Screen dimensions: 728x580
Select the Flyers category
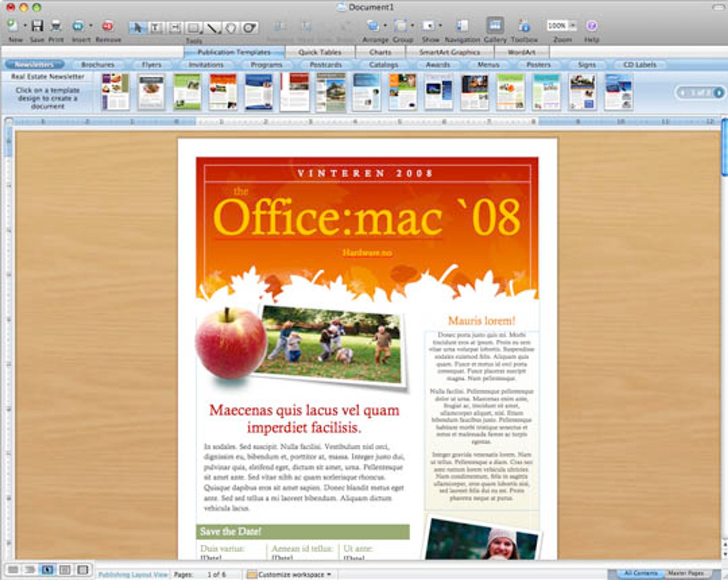tap(151, 65)
